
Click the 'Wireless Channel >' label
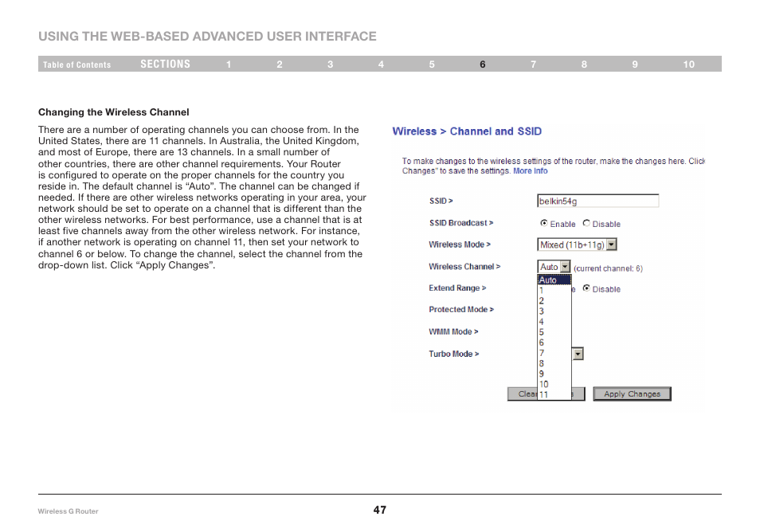click(x=464, y=267)
